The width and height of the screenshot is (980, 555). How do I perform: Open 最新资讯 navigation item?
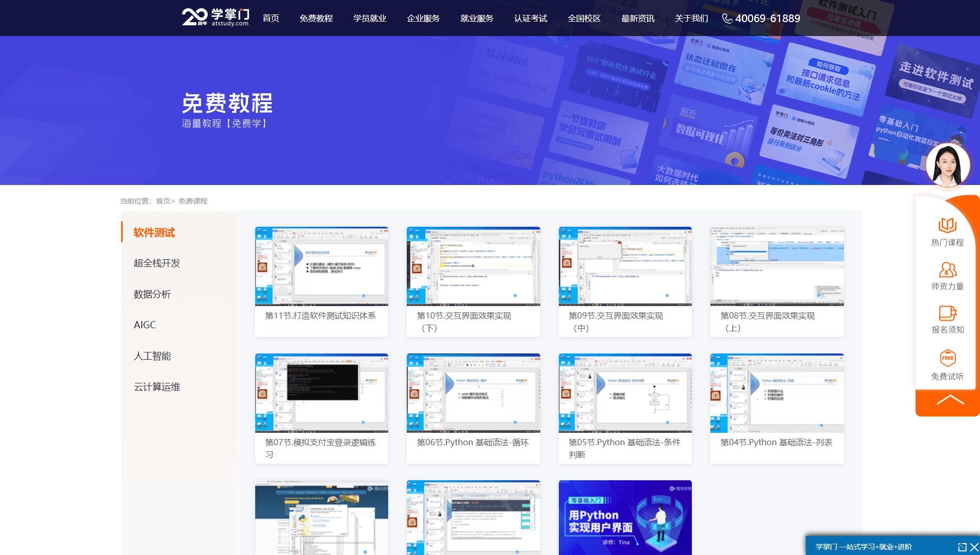pos(638,19)
